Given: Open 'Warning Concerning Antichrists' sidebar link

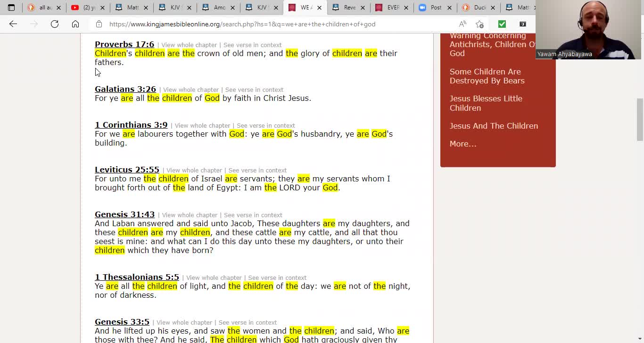Looking at the screenshot, I should tap(493, 44).
